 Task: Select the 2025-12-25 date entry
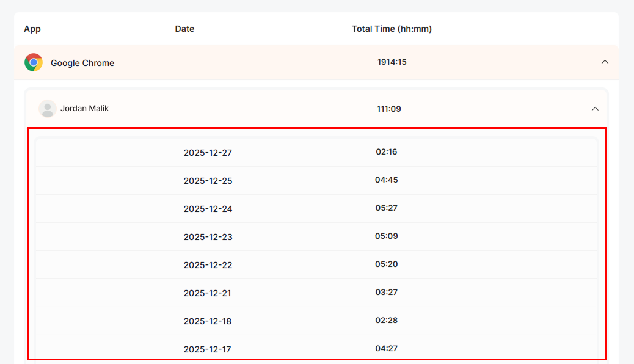coord(208,181)
